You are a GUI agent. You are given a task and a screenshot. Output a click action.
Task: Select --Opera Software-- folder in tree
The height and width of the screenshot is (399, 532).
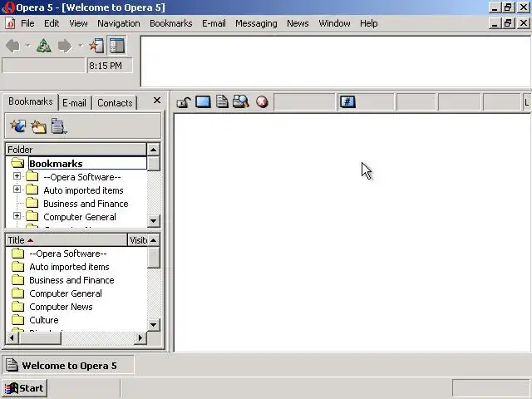point(82,177)
